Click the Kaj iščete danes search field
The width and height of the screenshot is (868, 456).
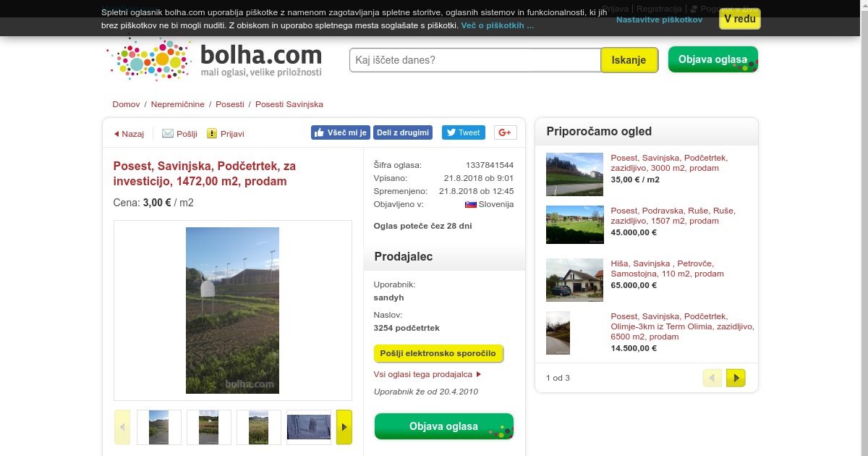point(475,60)
